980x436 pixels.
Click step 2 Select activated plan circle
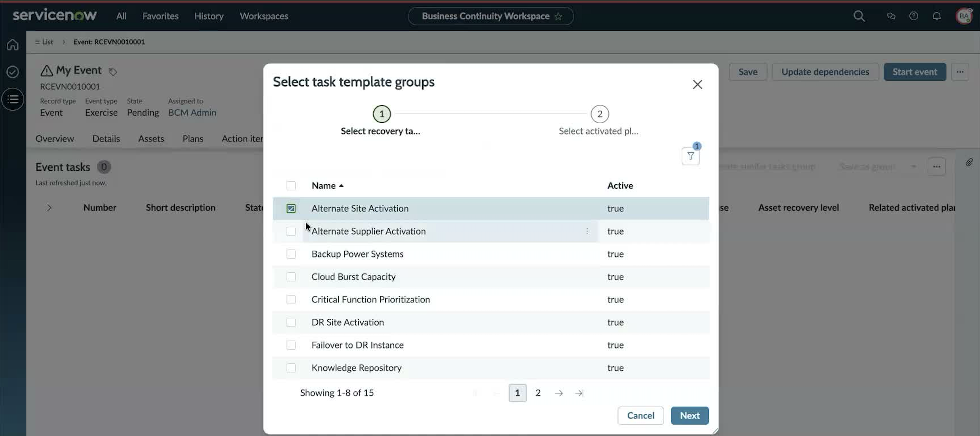[600, 114]
